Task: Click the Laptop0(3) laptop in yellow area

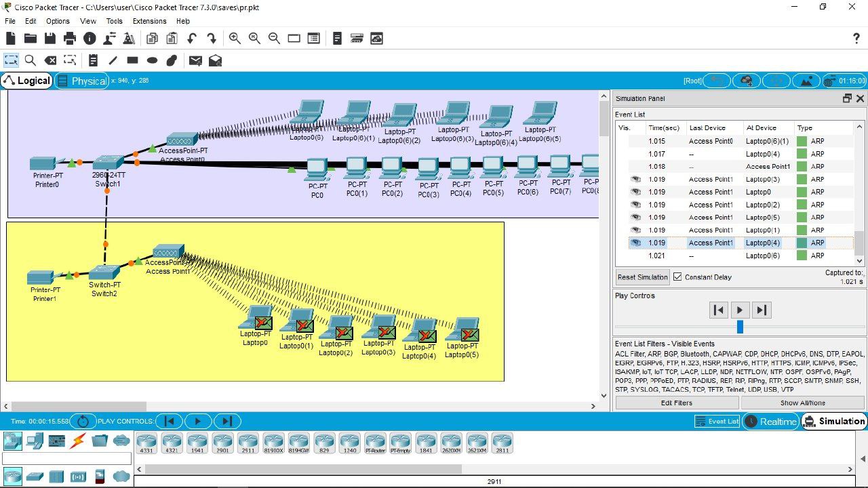Action: click(379, 327)
